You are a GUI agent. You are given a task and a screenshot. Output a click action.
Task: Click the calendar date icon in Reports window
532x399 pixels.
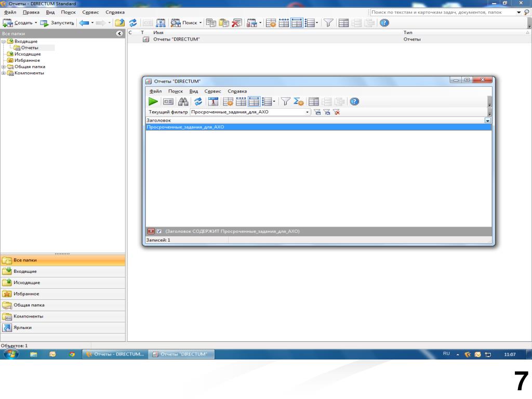pyautogui.click(x=213, y=101)
